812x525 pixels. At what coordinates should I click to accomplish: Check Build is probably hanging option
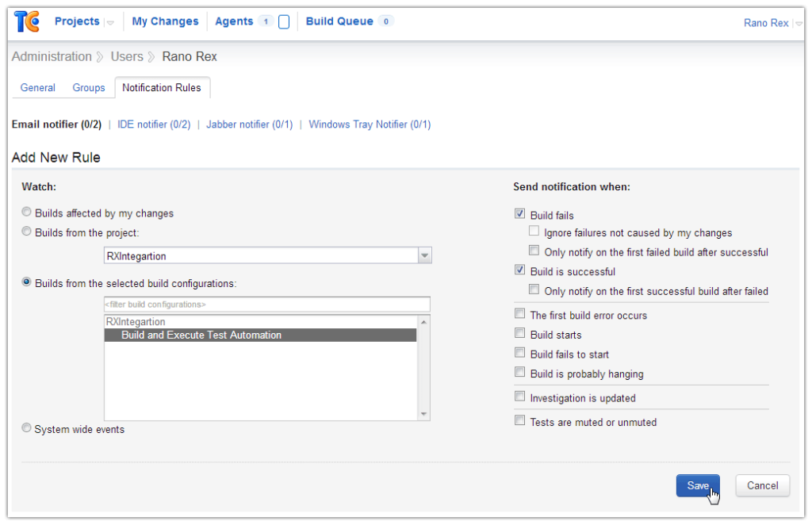(x=519, y=372)
